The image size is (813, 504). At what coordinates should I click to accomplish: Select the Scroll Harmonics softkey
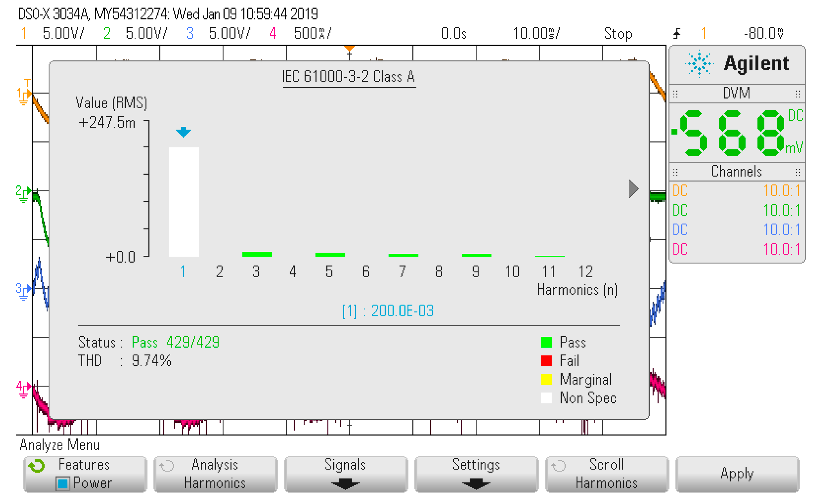pos(606,474)
